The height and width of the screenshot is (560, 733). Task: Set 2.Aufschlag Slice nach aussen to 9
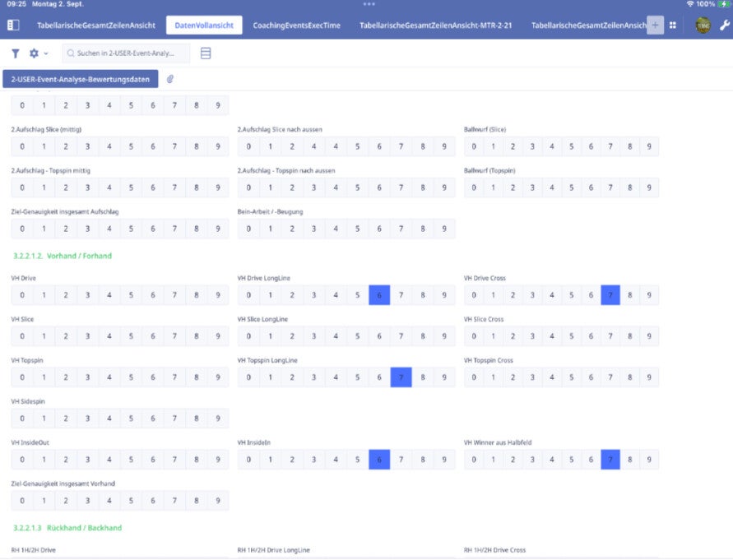[444, 146]
